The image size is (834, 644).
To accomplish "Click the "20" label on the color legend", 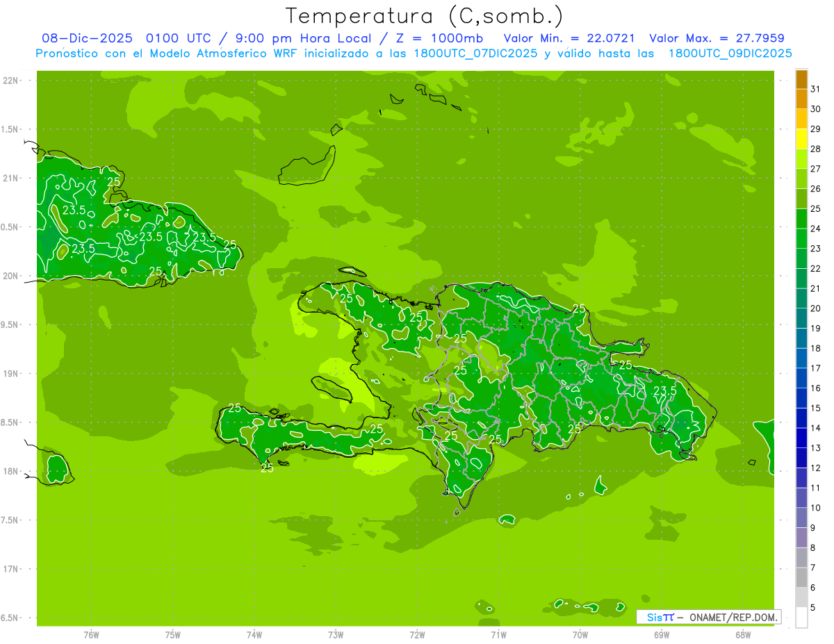I will (x=816, y=308).
